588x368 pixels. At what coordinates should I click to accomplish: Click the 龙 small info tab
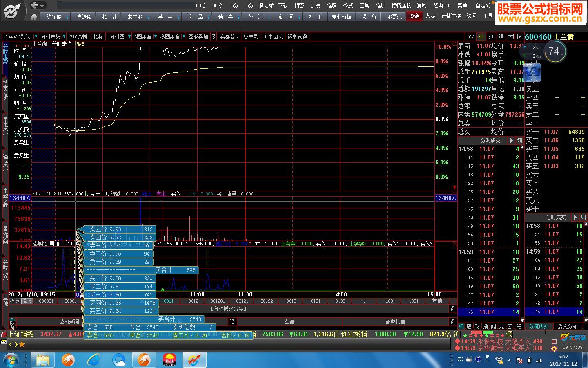[x=501, y=326]
